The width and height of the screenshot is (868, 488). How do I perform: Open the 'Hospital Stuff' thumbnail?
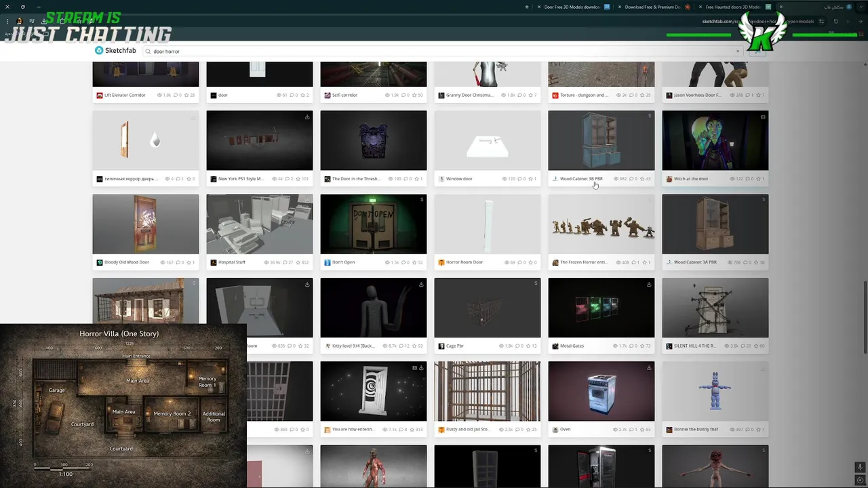coord(259,224)
